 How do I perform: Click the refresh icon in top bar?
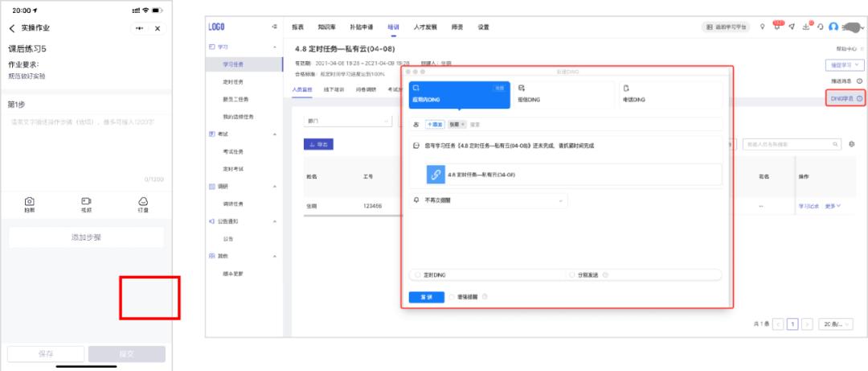(820, 27)
